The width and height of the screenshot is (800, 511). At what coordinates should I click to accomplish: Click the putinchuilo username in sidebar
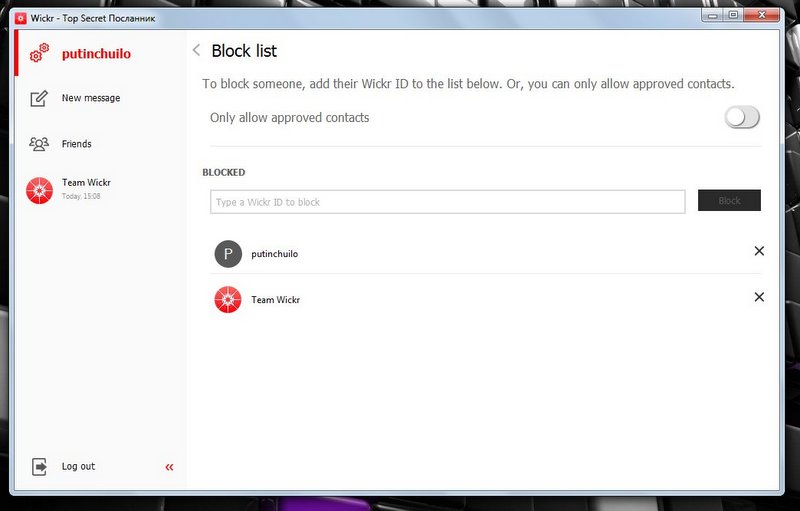[x=96, y=54]
